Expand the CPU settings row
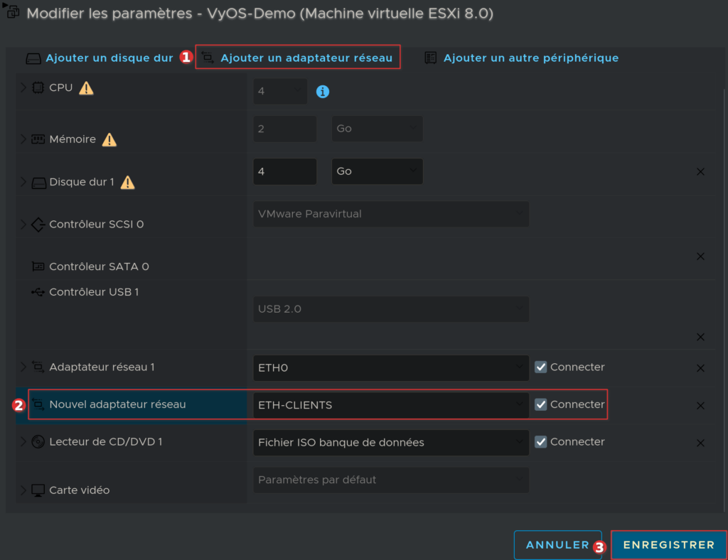The width and height of the screenshot is (728, 560). click(x=23, y=88)
